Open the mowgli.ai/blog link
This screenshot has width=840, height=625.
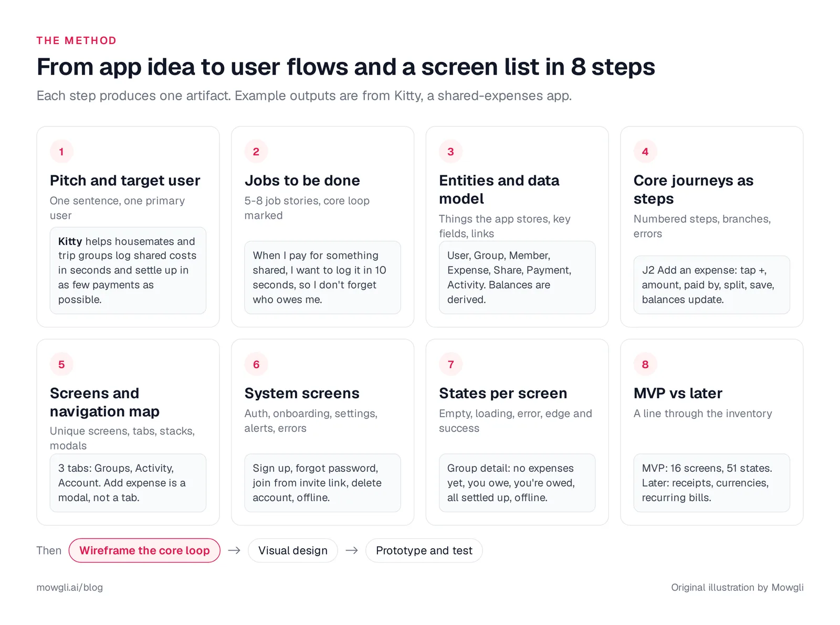coord(70,587)
